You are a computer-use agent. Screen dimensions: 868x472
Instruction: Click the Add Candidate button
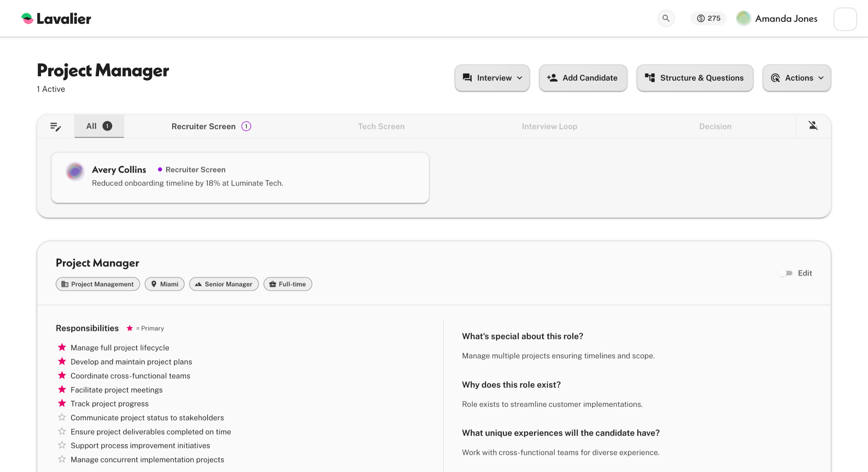(583, 78)
